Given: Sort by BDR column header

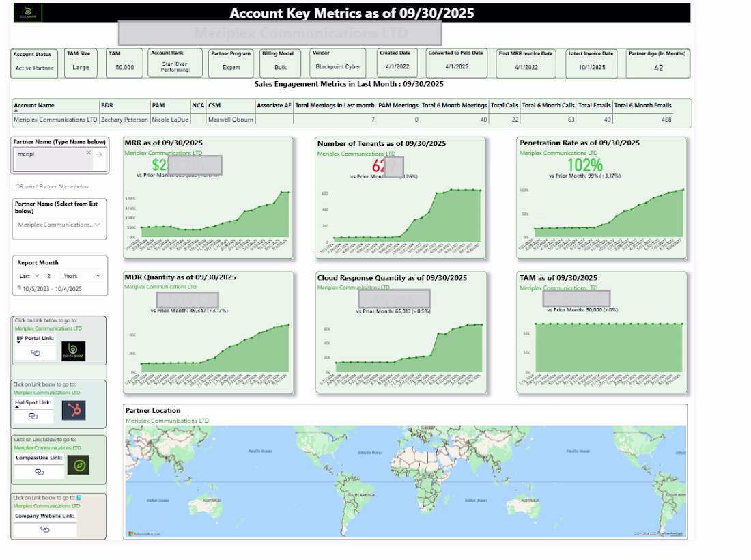Looking at the screenshot, I should [107, 105].
